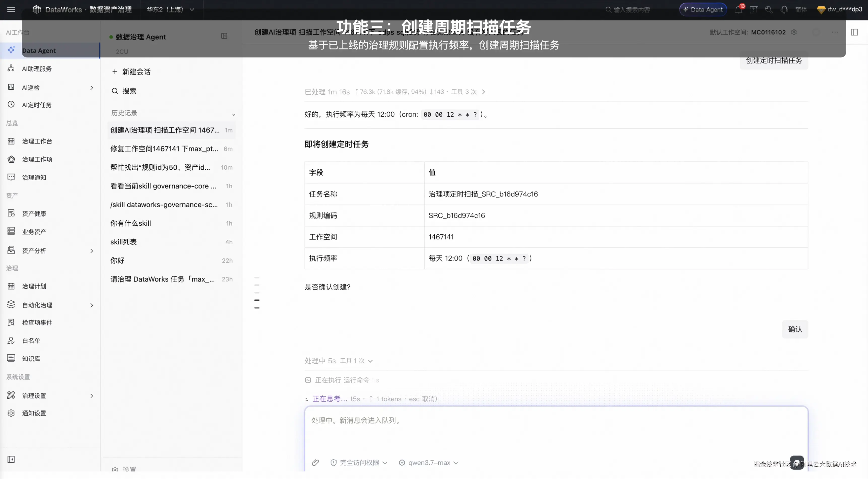Click the AI定时任务 clock icon
The width and height of the screenshot is (868, 479).
11,105
